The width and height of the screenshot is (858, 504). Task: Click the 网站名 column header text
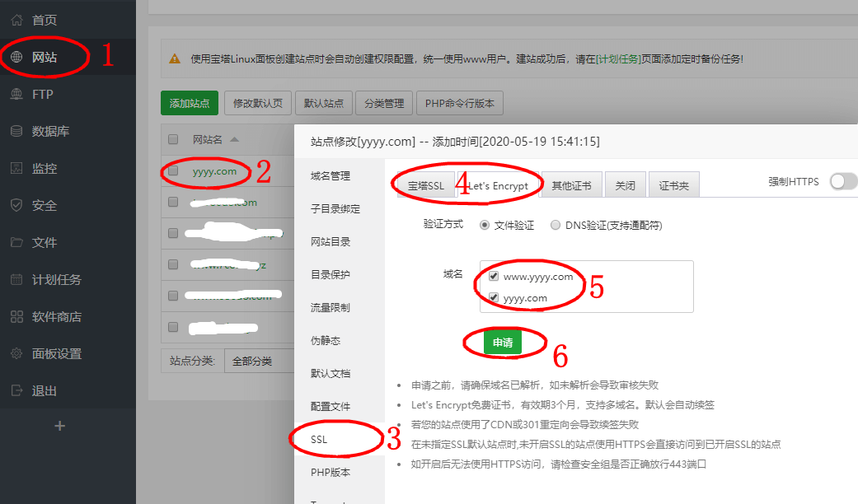click(208, 139)
